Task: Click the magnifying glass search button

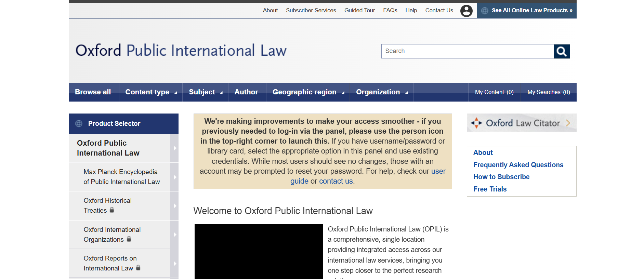Action: (562, 51)
